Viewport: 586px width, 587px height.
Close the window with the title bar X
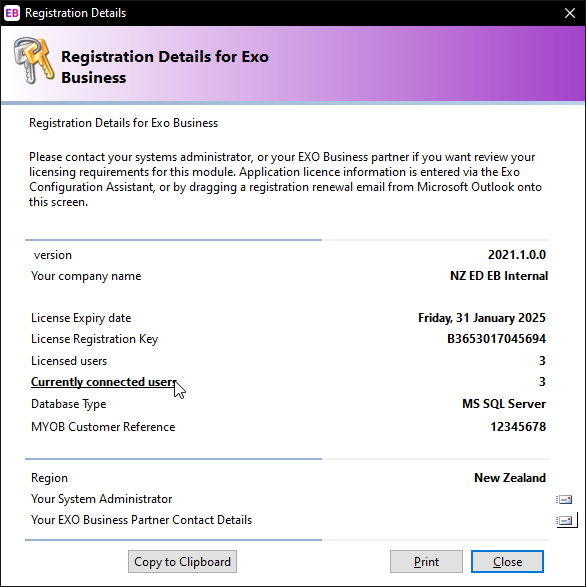[x=570, y=13]
